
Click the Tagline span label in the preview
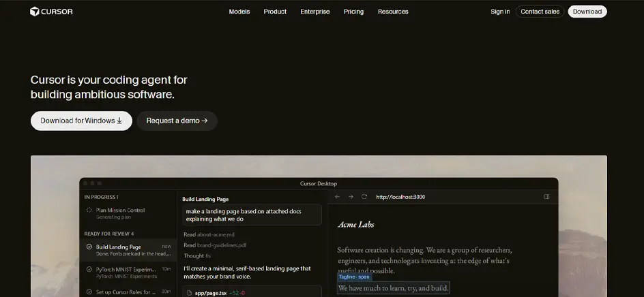pos(354,277)
